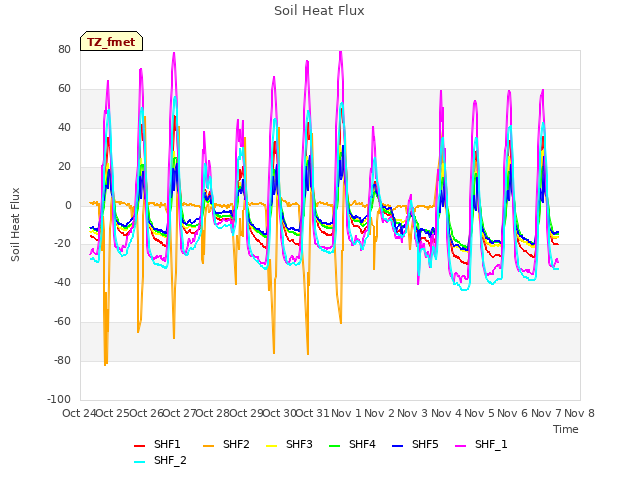Click the y-axis value 80

[64, 49]
